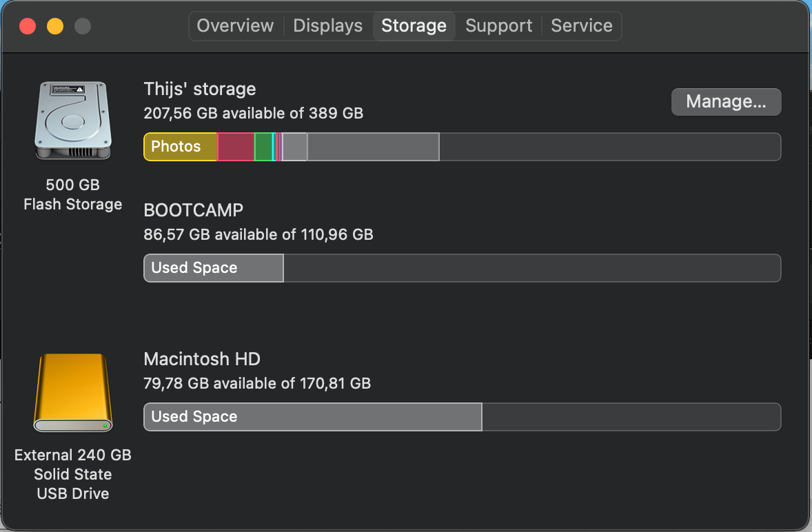Go to the Support tab
The image size is (812, 532).
coord(498,26)
